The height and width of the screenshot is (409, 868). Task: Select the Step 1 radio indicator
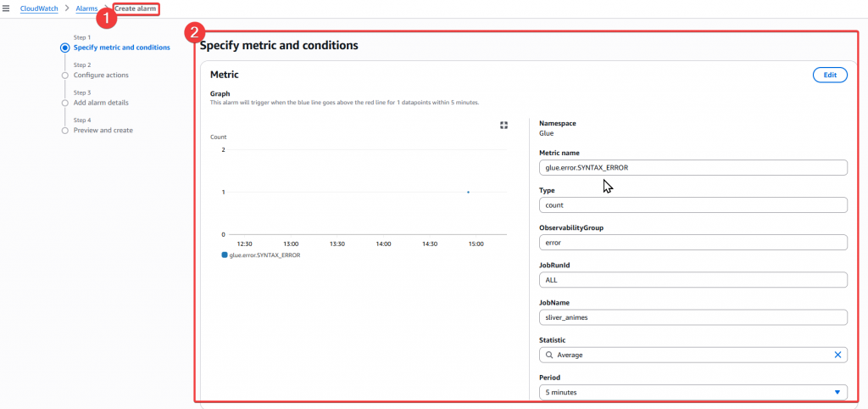coord(64,48)
